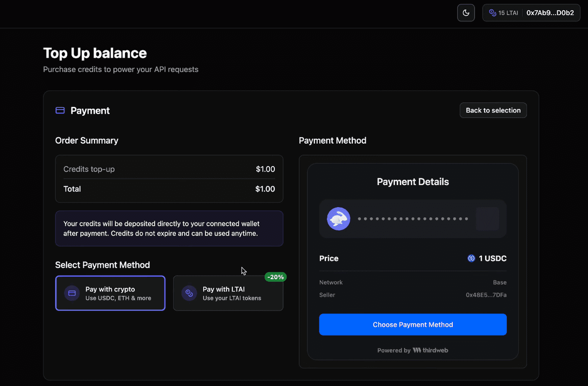
Task: Click the green -20% discount badge
Action: coord(275,277)
